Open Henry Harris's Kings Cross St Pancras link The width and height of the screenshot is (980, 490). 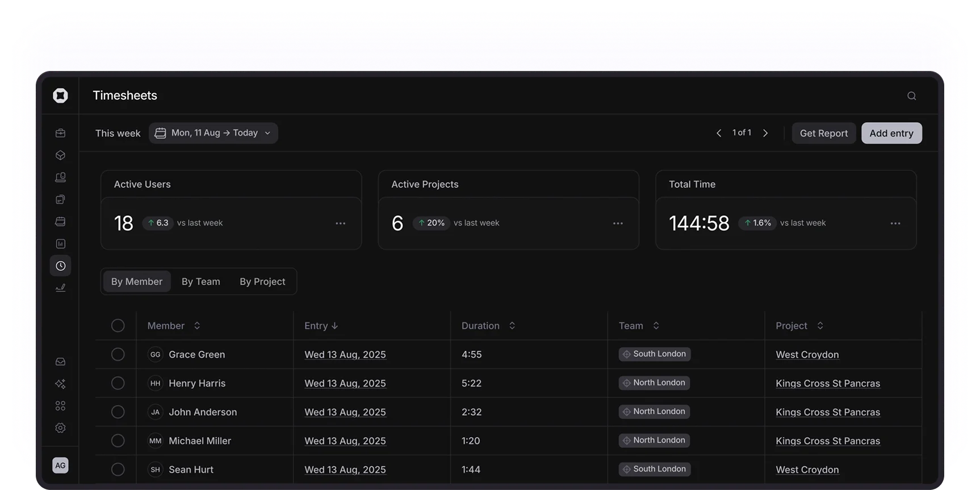pyautogui.click(x=828, y=383)
